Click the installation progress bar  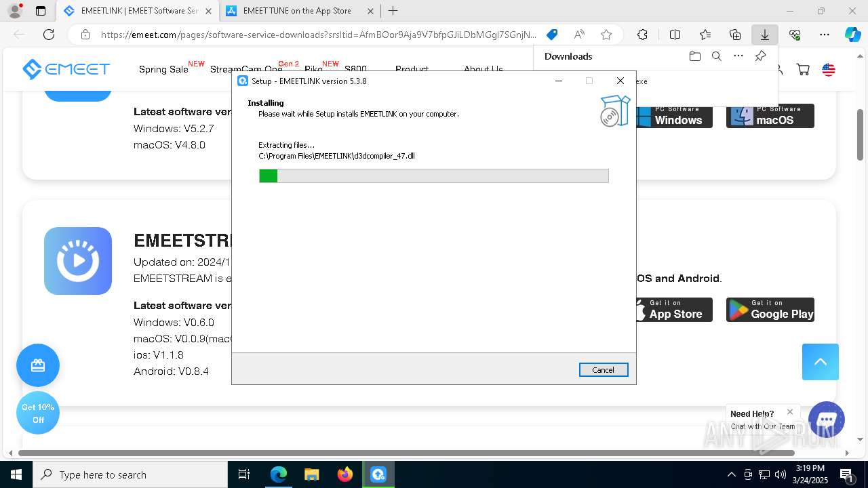(434, 176)
